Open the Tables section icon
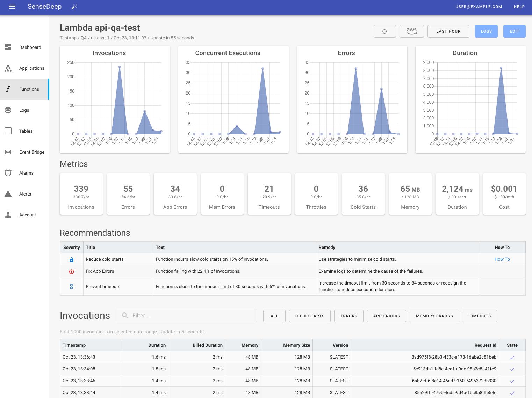The image size is (532, 398). coord(8,131)
